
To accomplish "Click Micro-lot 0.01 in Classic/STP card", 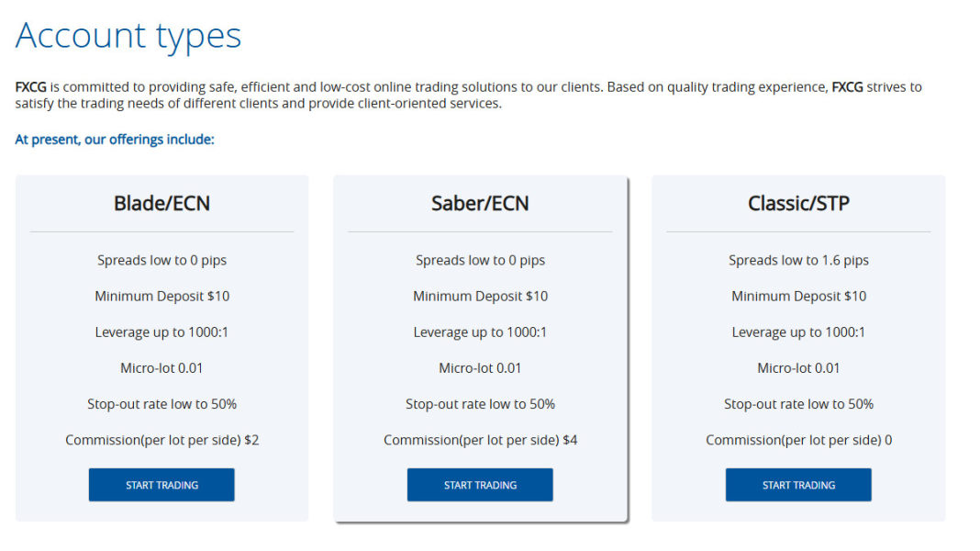I will point(798,367).
